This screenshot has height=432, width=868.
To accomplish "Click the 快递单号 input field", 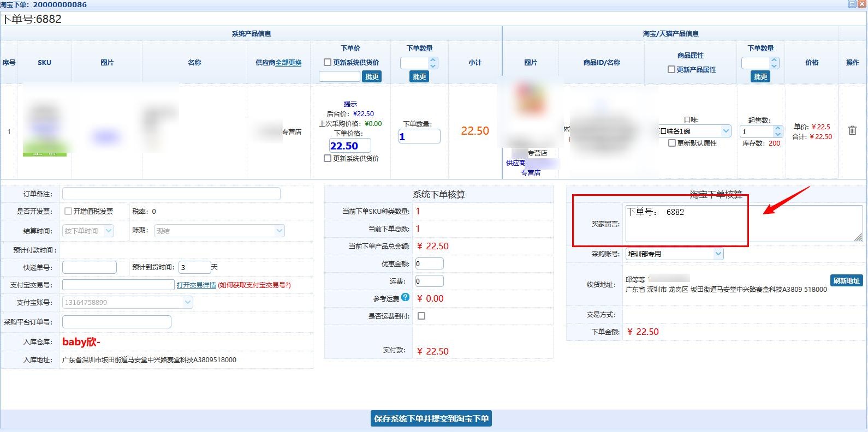I will (x=90, y=267).
